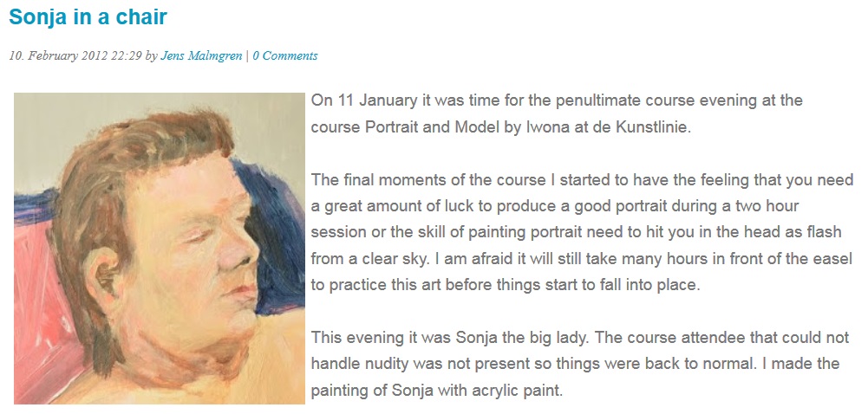Image resolution: width=868 pixels, height=414 pixels.
Task: Visit author Jens Malmgren's page
Action: click(x=202, y=55)
